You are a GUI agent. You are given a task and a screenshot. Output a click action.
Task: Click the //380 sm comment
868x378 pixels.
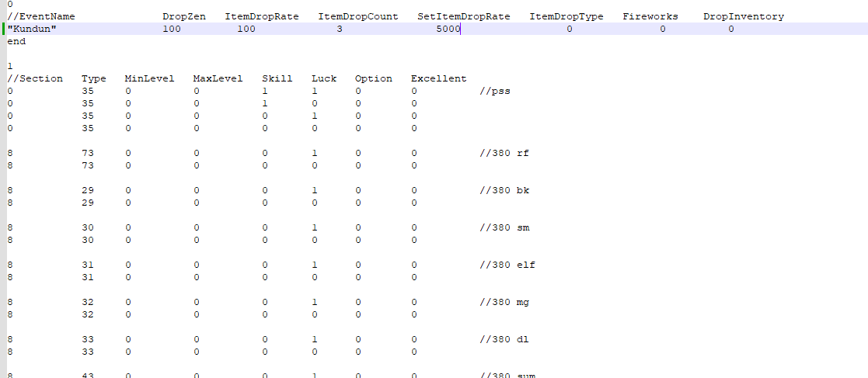[504, 227]
